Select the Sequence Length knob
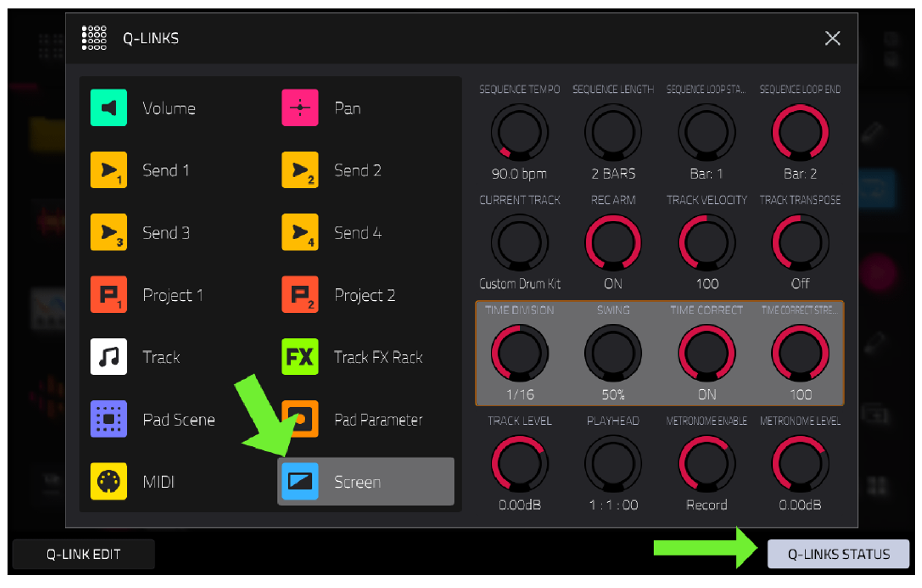922x588 pixels. click(613, 133)
